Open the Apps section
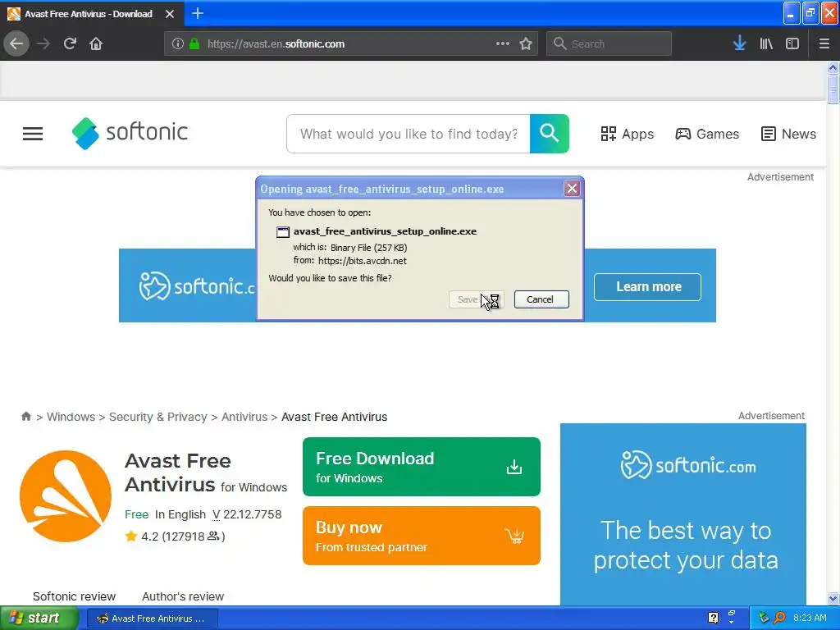The width and height of the screenshot is (840, 630). click(x=627, y=134)
